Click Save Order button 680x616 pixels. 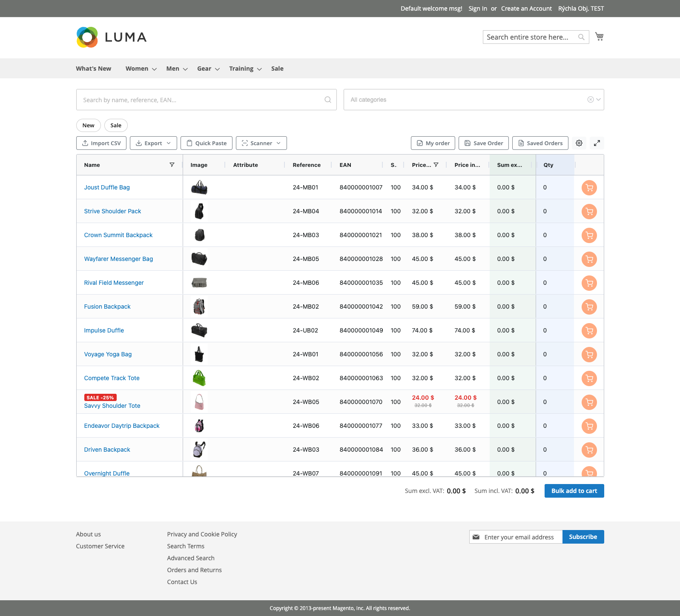[x=484, y=143]
